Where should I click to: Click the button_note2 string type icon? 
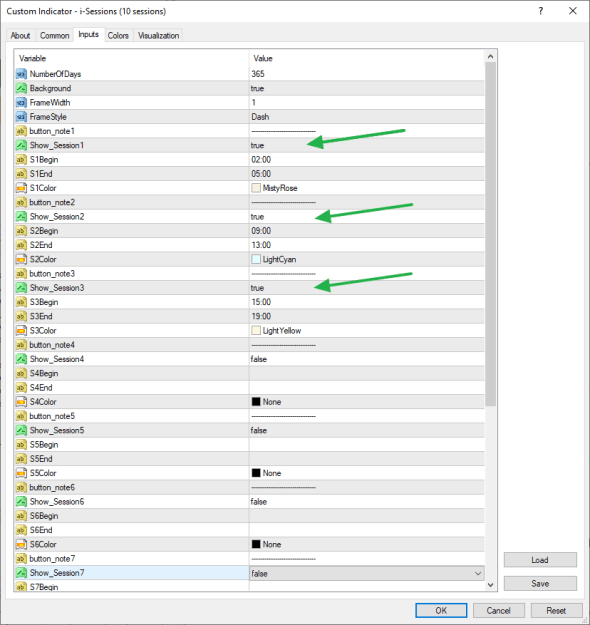pos(21,202)
